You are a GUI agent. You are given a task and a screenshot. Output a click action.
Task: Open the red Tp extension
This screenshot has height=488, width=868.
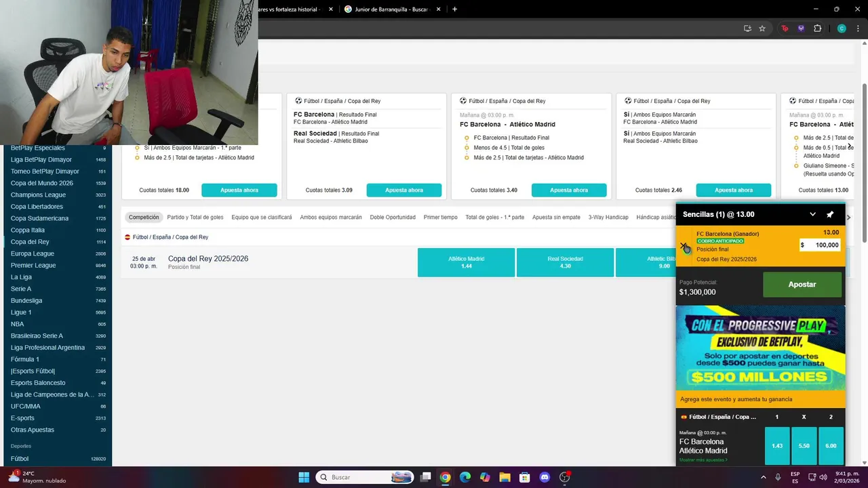785,28
